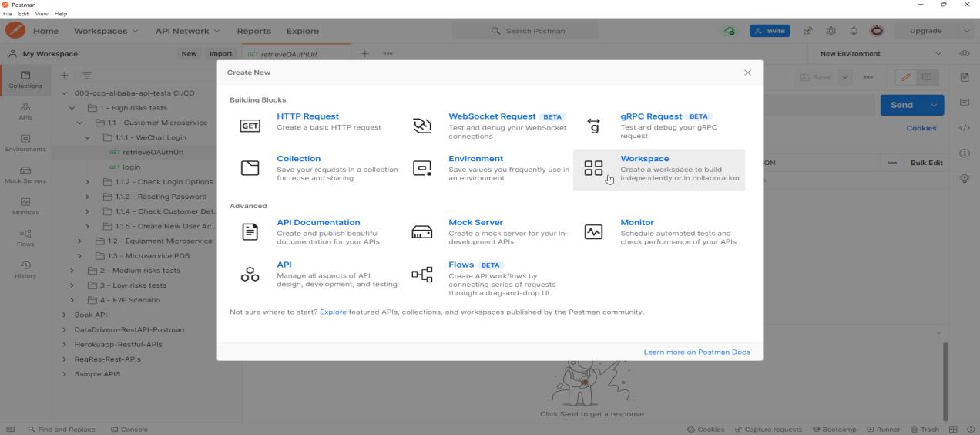Open the Send button dropdown arrow

[935, 105]
